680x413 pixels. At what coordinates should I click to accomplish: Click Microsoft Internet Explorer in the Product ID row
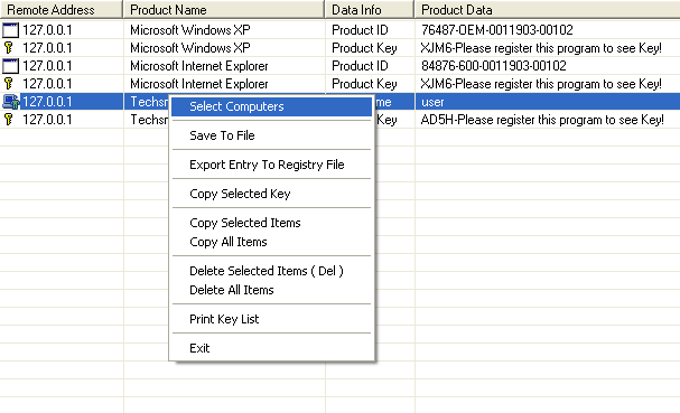(x=199, y=66)
